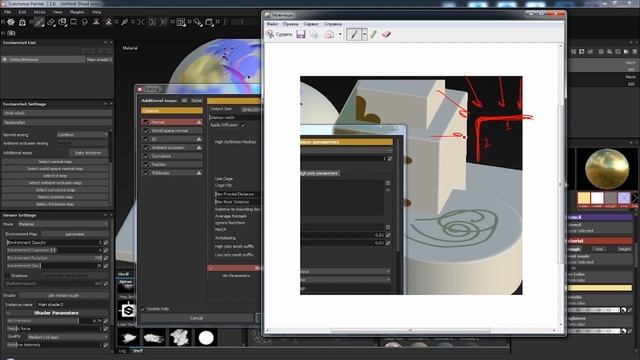
Task: Click the pbr-metal-rough Shader button
Action: pyautogui.click(x=64, y=295)
